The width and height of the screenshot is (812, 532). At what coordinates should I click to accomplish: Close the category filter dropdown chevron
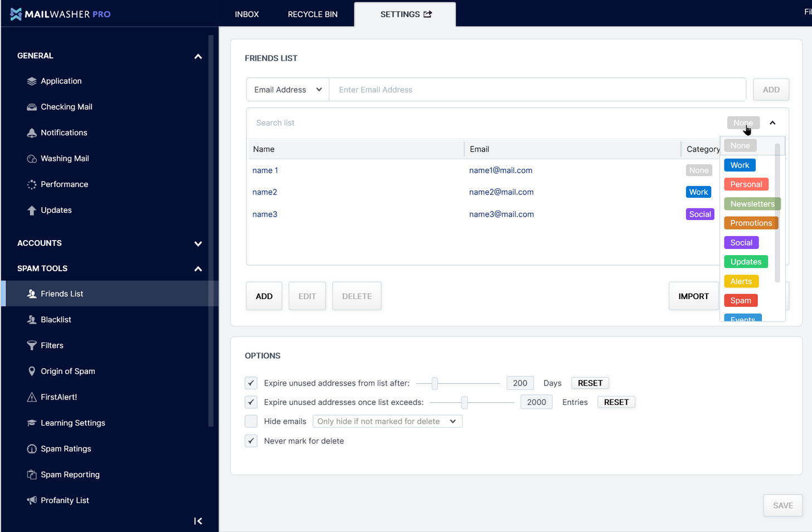pos(772,123)
